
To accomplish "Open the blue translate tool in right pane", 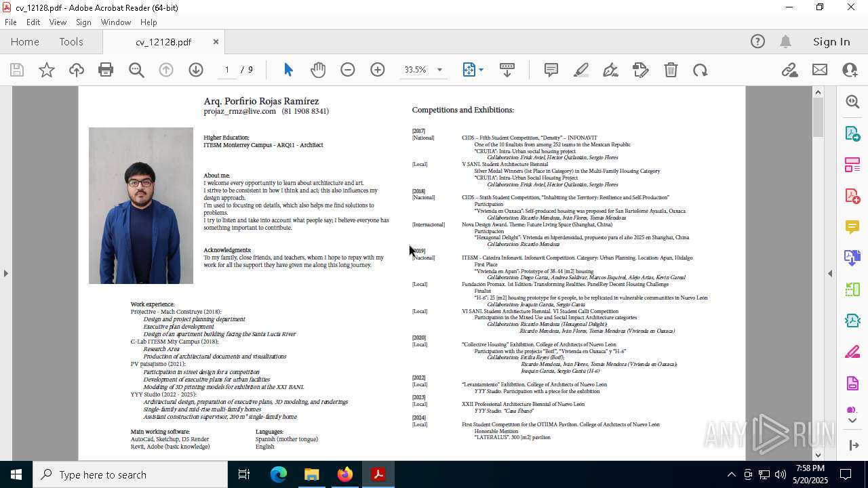I will (852, 258).
